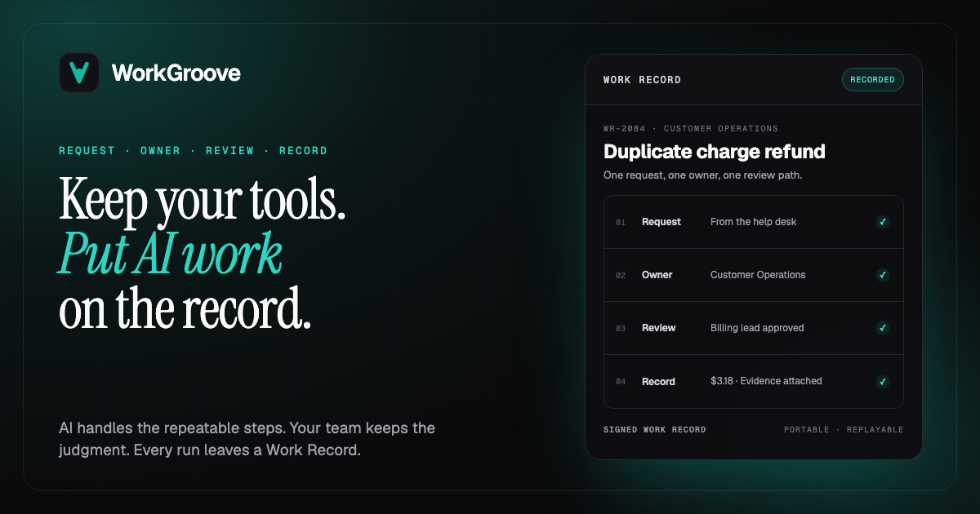Click the 'Record' step label
The height and width of the screenshot is (514, 980).
658,381
